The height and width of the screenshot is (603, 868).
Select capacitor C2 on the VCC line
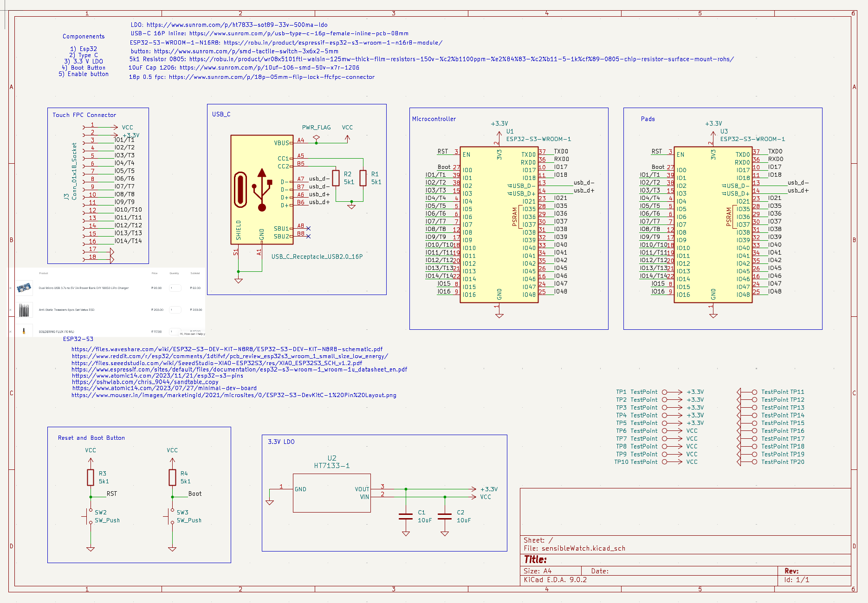tap(445, 516)
